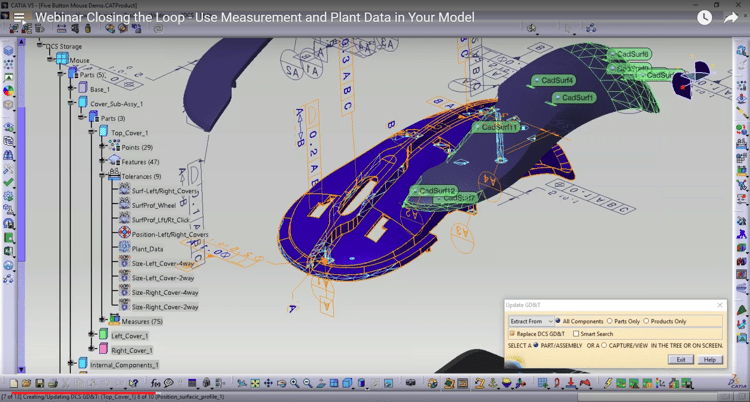Toggle the Replace DCS GD&T checkbox
Viewport: 750px width, 402px height.
click(512, 334)
